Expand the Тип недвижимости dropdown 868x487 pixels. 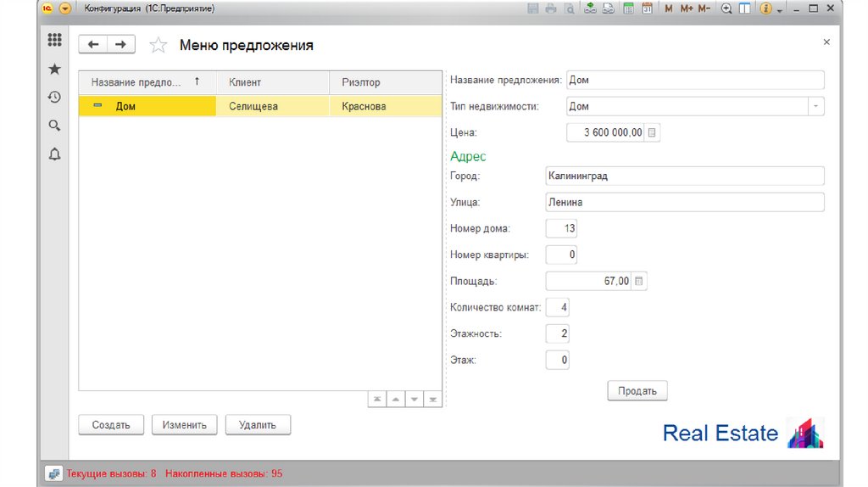[x=815, y=107]
